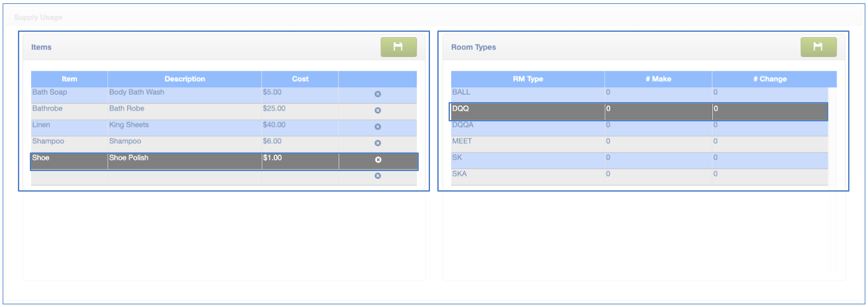The height and width of the screenshot is (307, 868).
Task: Click the RM Type column header
Action: [x=527, y=79]
